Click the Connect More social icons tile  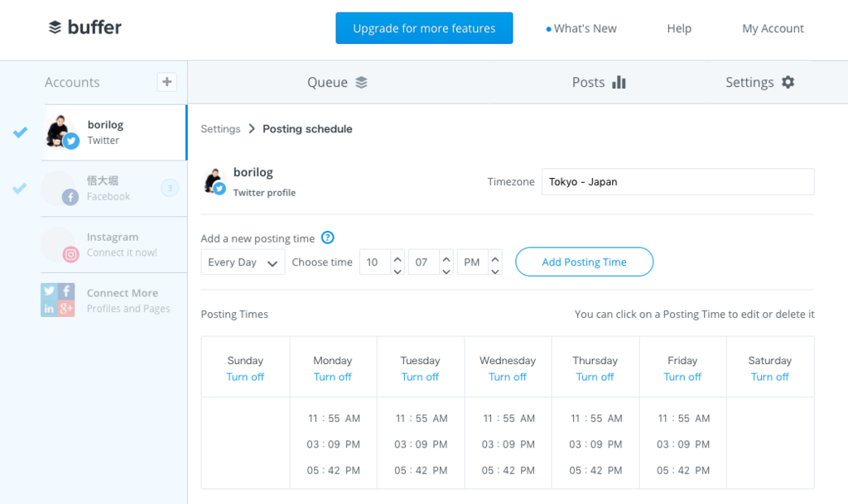[58, 300]
